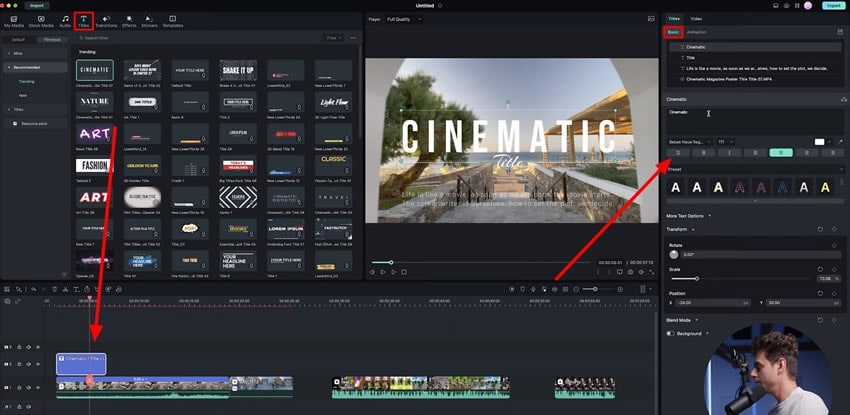
Task: Mute audio track 1
Action: 28,406
